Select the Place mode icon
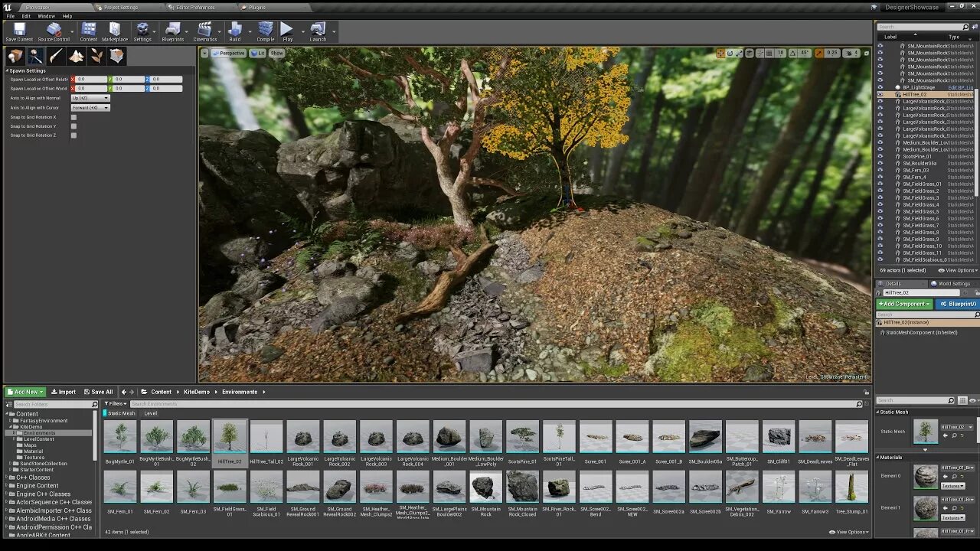980x551 pixels. [15, 56]
